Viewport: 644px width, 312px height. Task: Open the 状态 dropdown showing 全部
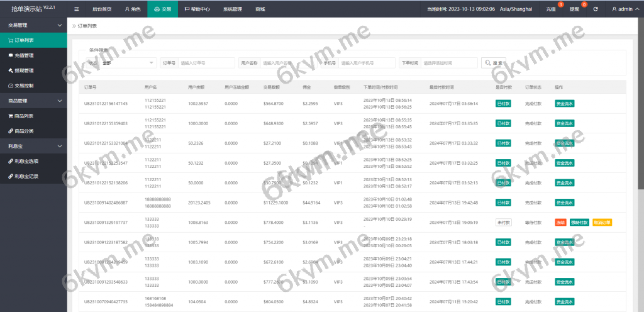click(128, 63)
